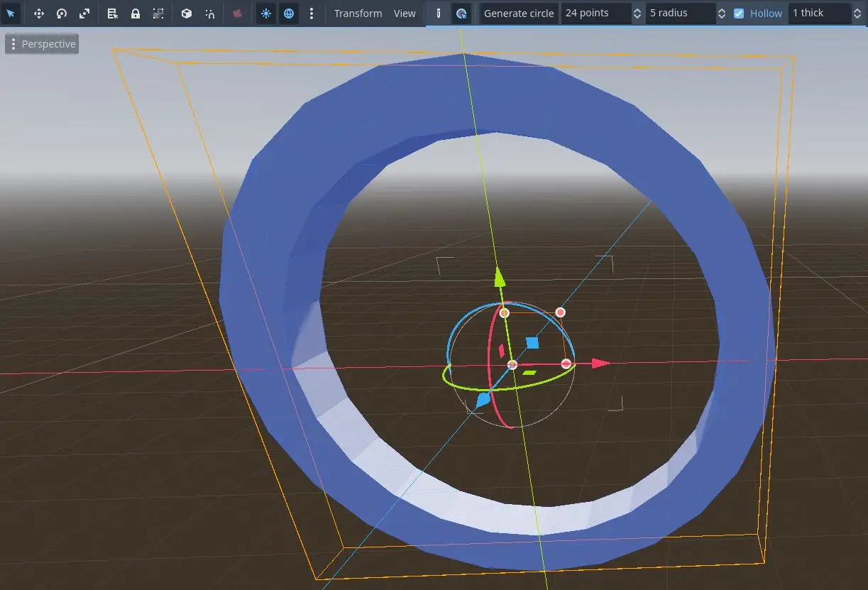Switch to Rotate mode tool

[62, 13]
